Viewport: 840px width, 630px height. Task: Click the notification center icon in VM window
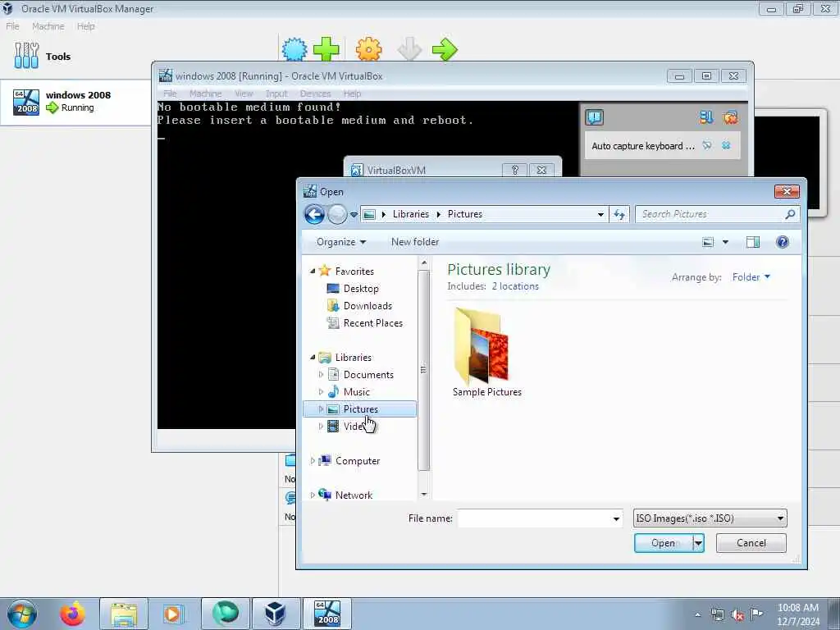[x=594, y=117]
